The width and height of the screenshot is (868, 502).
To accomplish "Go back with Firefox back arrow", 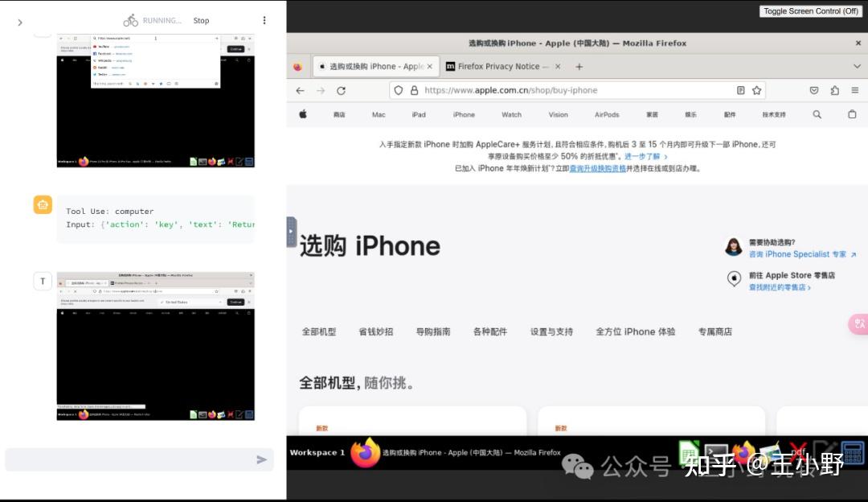I will click(300, 90).
